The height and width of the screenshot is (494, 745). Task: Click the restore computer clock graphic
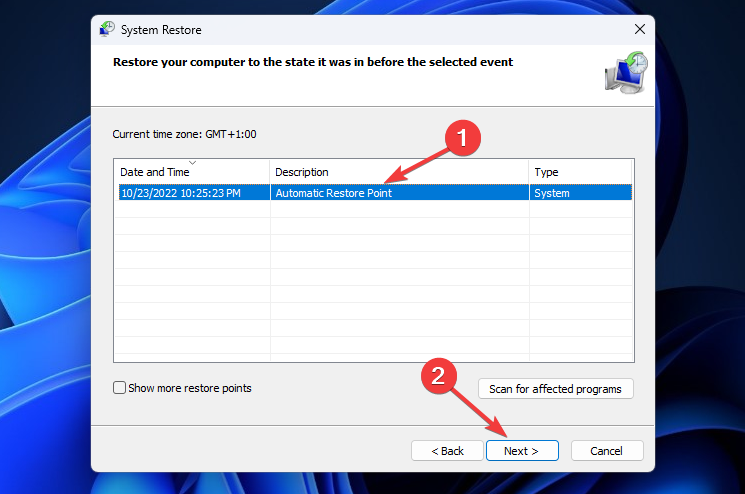coord(626,73)
